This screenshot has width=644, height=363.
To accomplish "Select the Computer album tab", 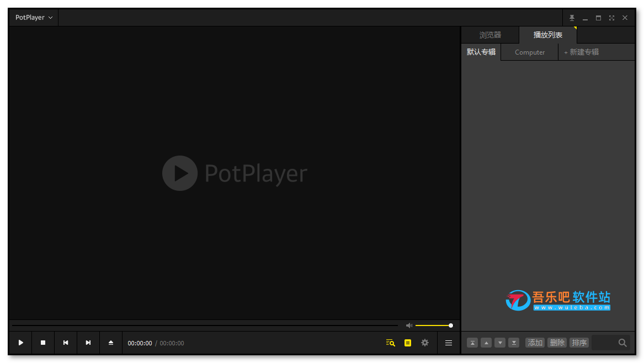I will pos(530,52).
